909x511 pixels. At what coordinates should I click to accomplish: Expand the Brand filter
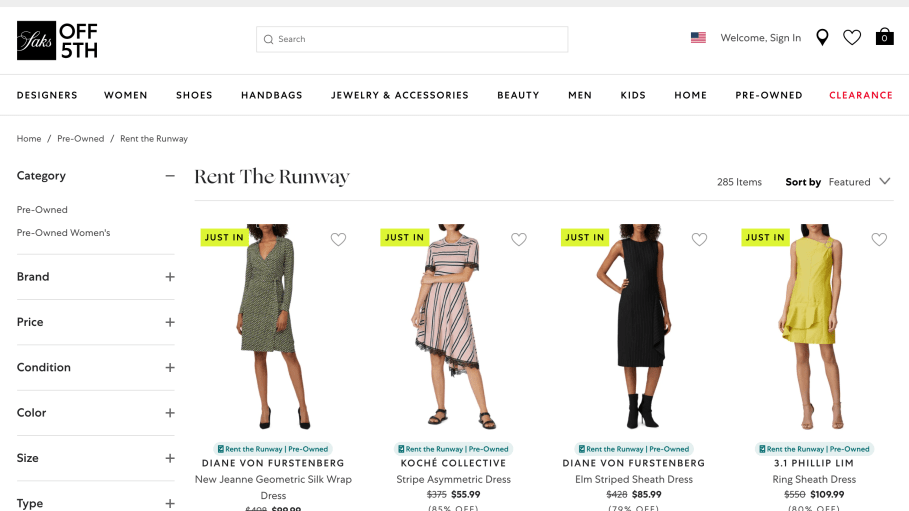(x=169, y=277)
